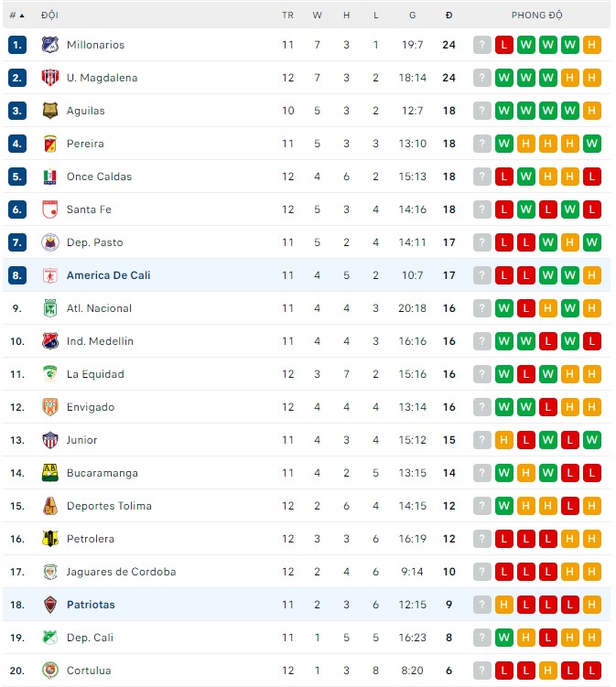Click the U. Magdalena team crest icon
The width and height of the screenshot is (616, 687).
tap(50, 78)
